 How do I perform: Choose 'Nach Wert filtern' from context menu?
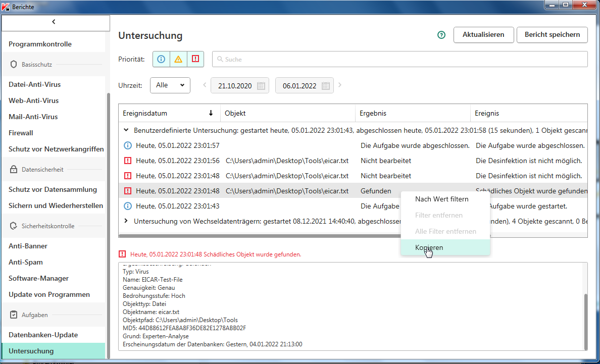441,199
